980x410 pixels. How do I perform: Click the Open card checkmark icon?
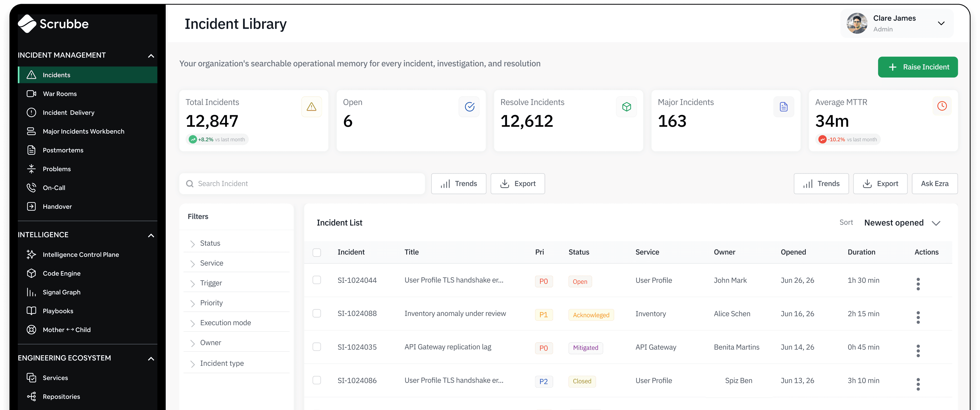point(469,107)
